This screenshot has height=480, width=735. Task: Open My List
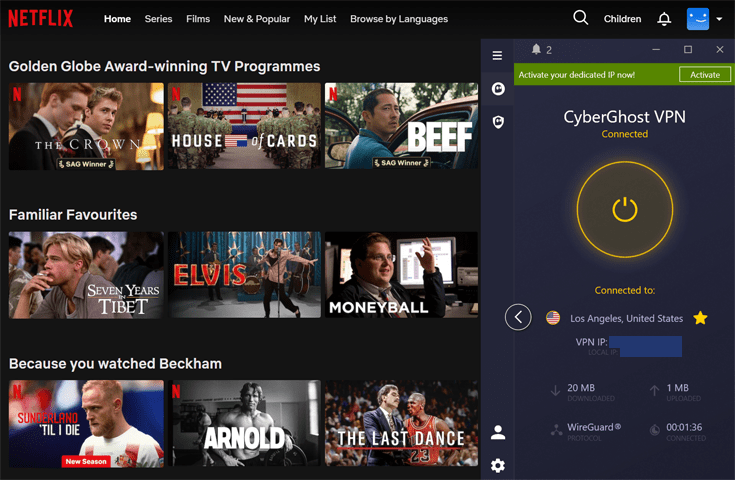[320, 19]
